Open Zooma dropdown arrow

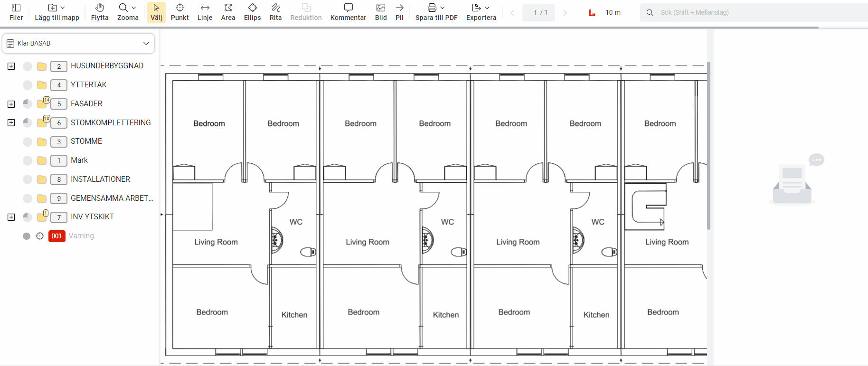tap(134, 8)
